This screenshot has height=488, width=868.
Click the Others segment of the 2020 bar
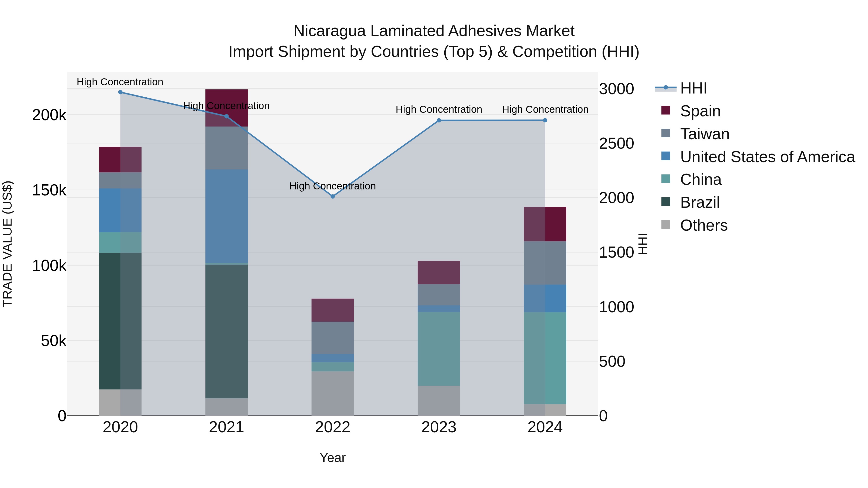120,403
